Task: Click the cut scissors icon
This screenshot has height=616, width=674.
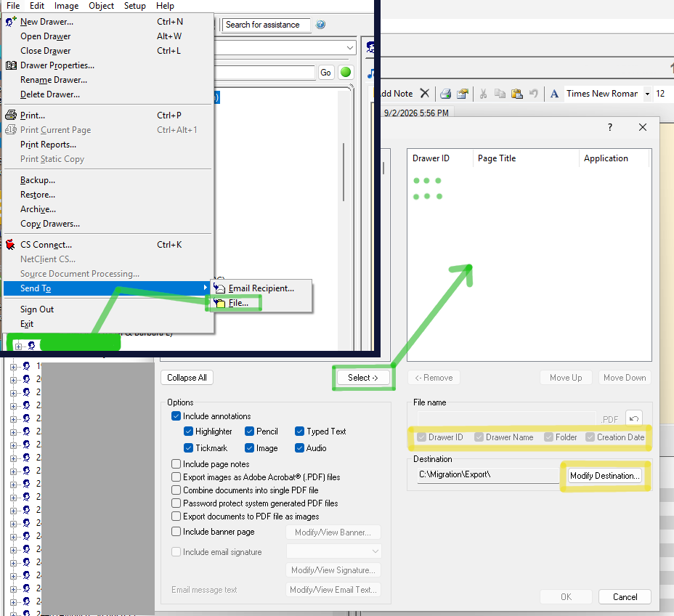Action: click(483, 94)
